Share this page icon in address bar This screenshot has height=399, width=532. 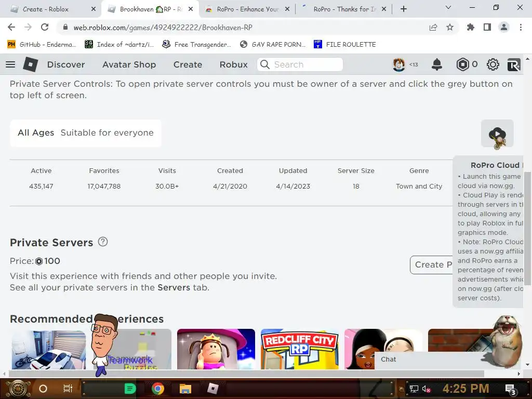coord(433,28)
